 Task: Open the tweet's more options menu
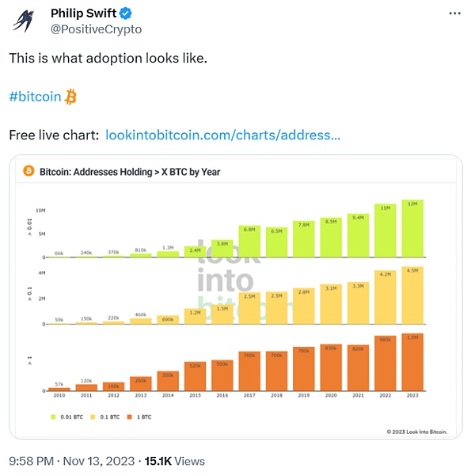coord(453,14)
